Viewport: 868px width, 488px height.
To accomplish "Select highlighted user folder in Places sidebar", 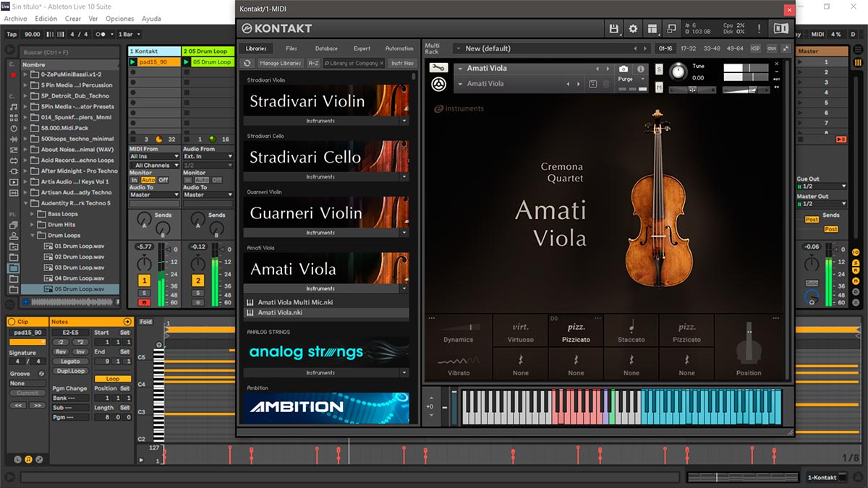I will click(x=14, y=268).
